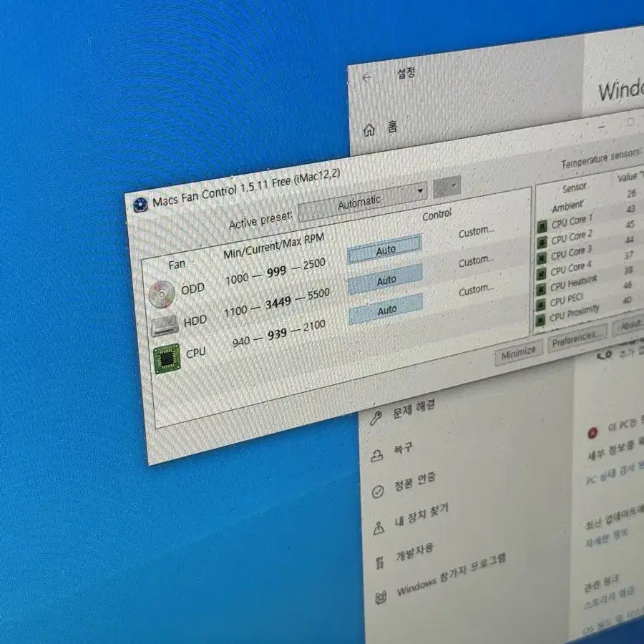Select the CPU Core 1 sensor icon

click(x=542, y=226)
